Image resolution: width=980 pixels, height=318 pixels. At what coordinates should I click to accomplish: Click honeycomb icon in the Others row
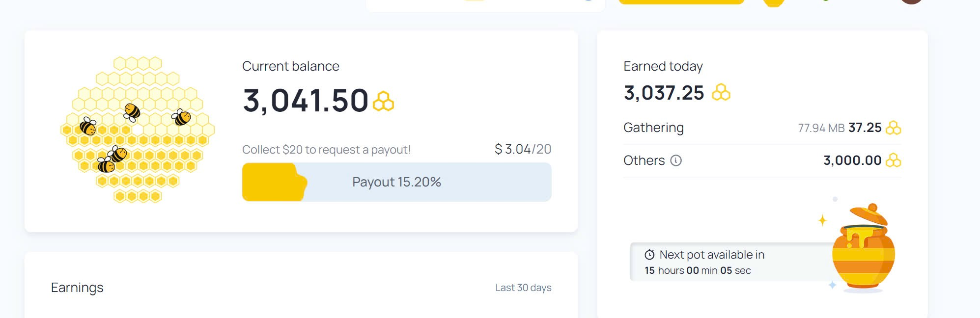pyautogui.click(x=893, y=160)
